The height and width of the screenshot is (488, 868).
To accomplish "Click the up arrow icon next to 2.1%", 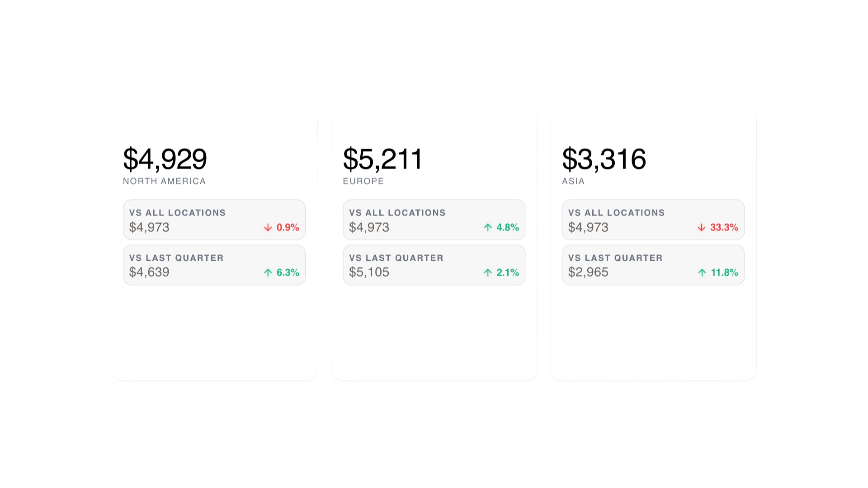I will (487, 272).
